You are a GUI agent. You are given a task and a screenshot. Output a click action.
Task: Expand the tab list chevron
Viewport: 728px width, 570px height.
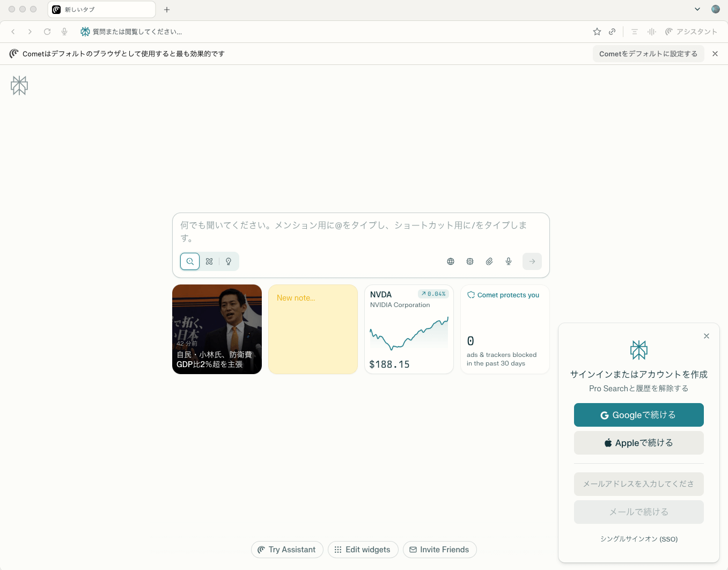coord(697,9)
